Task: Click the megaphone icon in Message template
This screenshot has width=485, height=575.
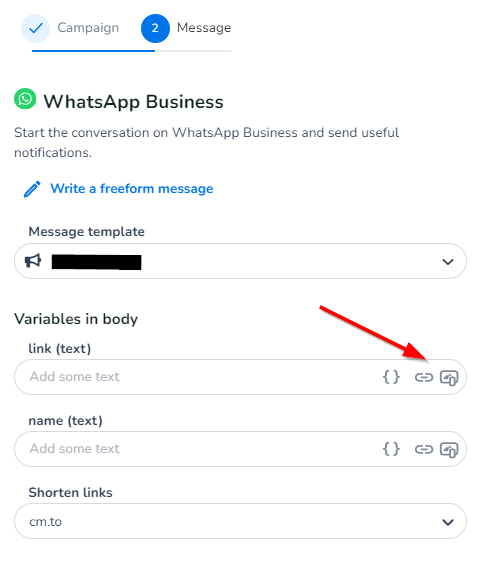Action: tap(33, 261)
